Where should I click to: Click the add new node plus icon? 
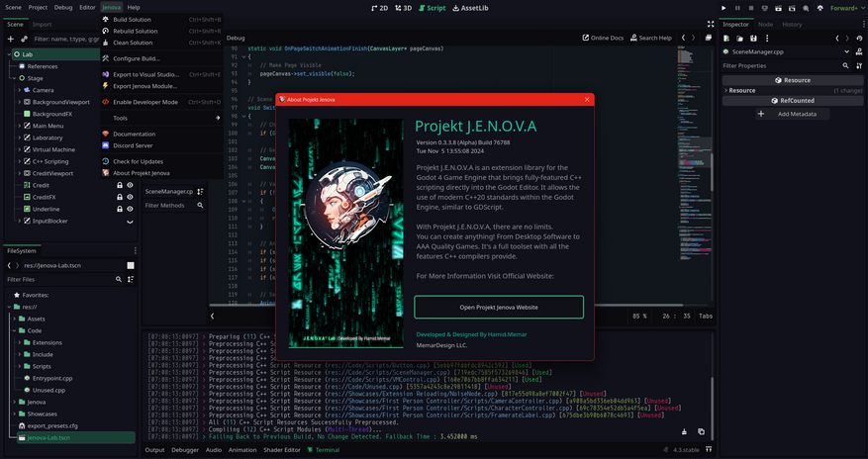pos(10,39)
